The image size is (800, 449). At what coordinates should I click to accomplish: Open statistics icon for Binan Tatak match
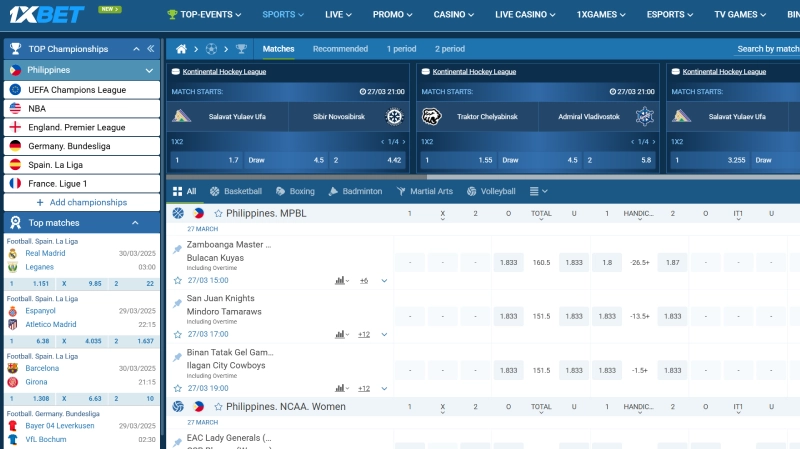[x=341, y=388]
